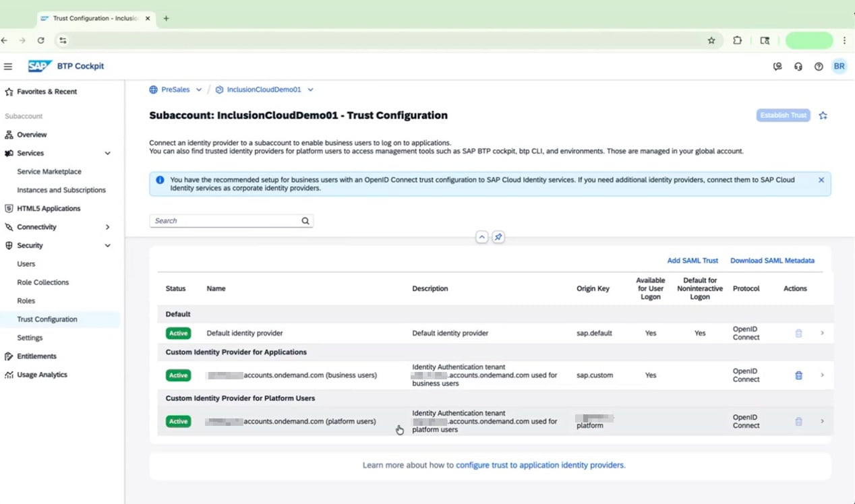The height and width of the screenshot is (504, 855).
Task: Click the sap.default origin key cell
Action: click(594, 333)
